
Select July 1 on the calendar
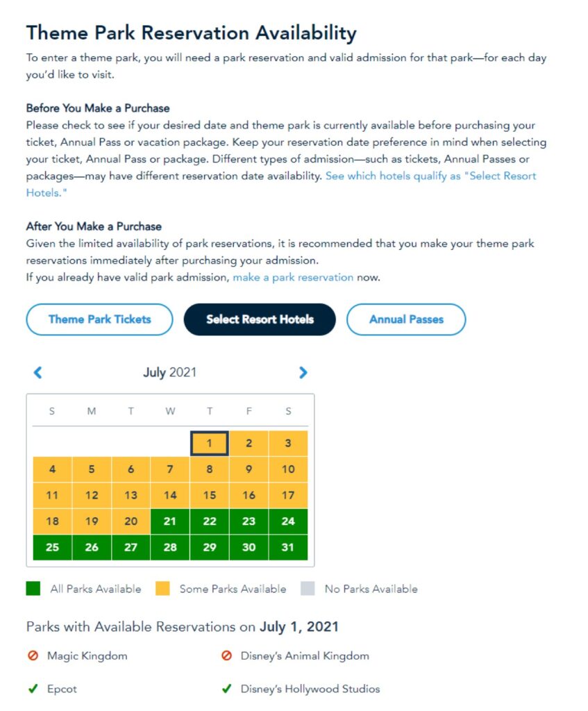pyautogui.click(x=210, y=443)
